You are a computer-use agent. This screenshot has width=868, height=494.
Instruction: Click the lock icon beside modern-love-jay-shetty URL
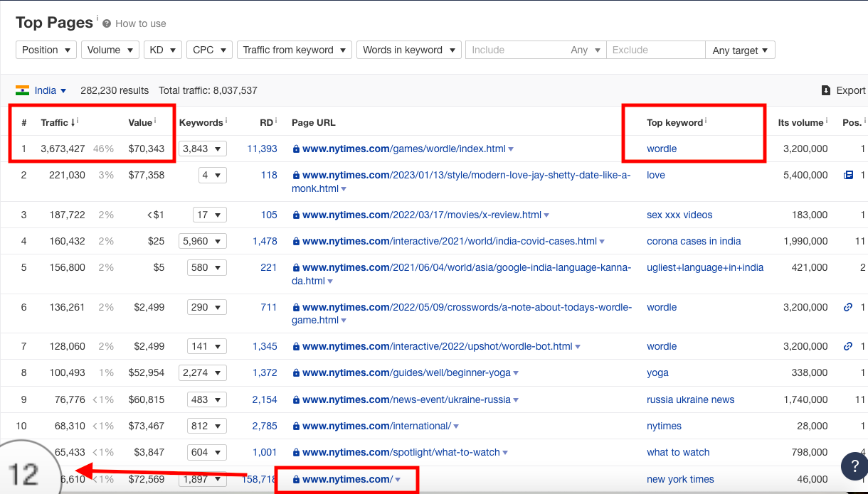(x=296, y=176)
